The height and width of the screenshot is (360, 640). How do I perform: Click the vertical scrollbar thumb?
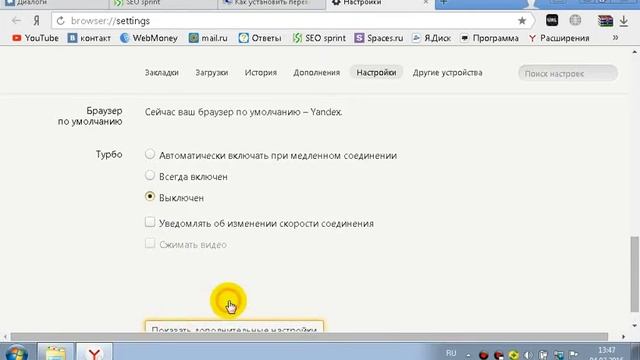pos(634,273)
